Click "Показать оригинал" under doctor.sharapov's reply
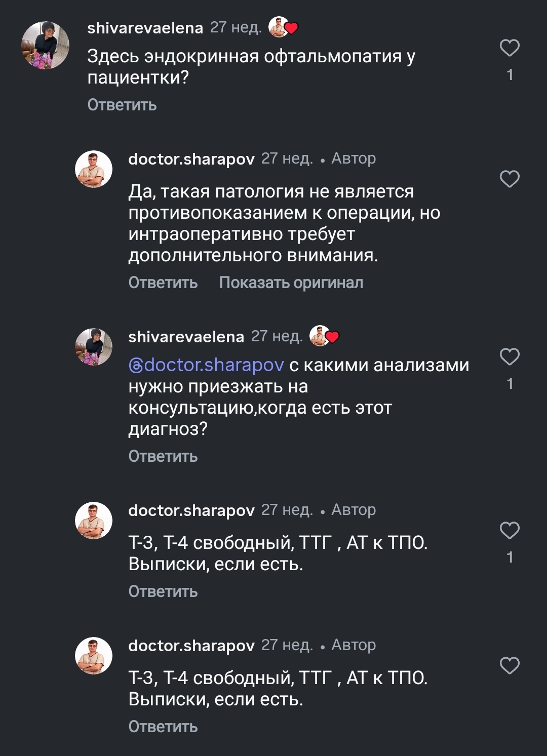Viewport: 547px width, 756px height. click(291, 283)
